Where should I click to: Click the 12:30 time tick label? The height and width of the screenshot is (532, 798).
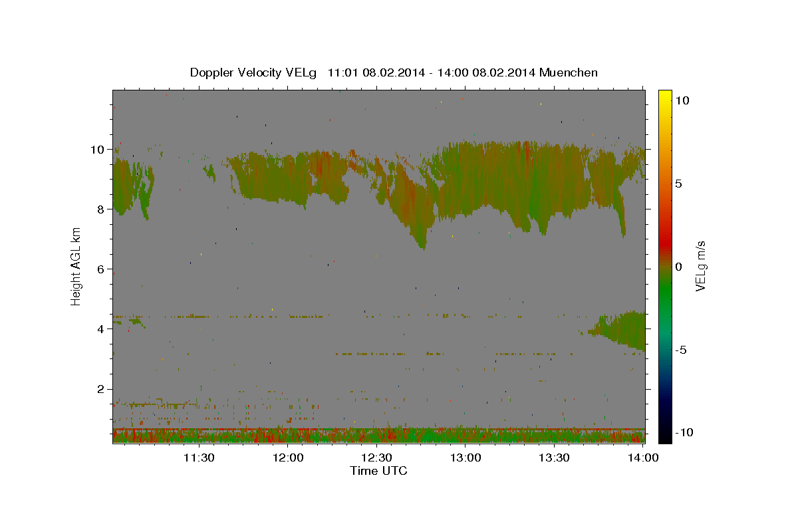pos(376,458)
